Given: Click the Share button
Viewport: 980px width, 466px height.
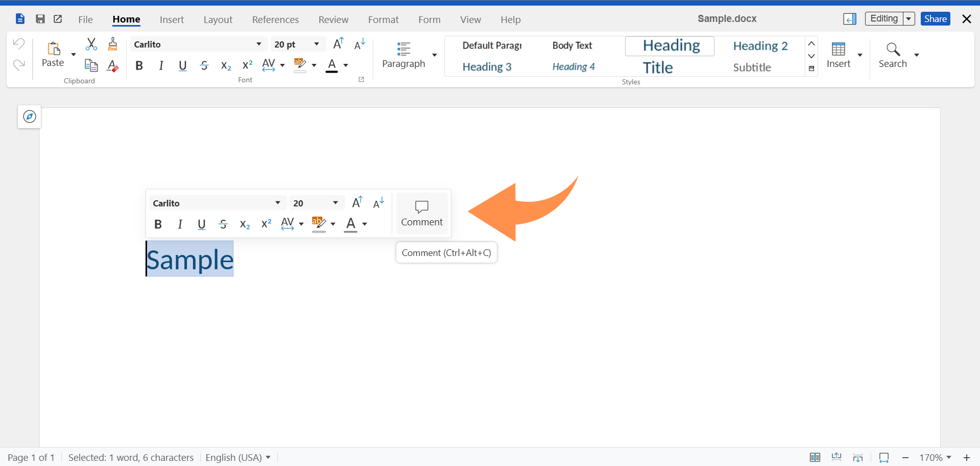Looking at the screenshot, I should [935, 18].
